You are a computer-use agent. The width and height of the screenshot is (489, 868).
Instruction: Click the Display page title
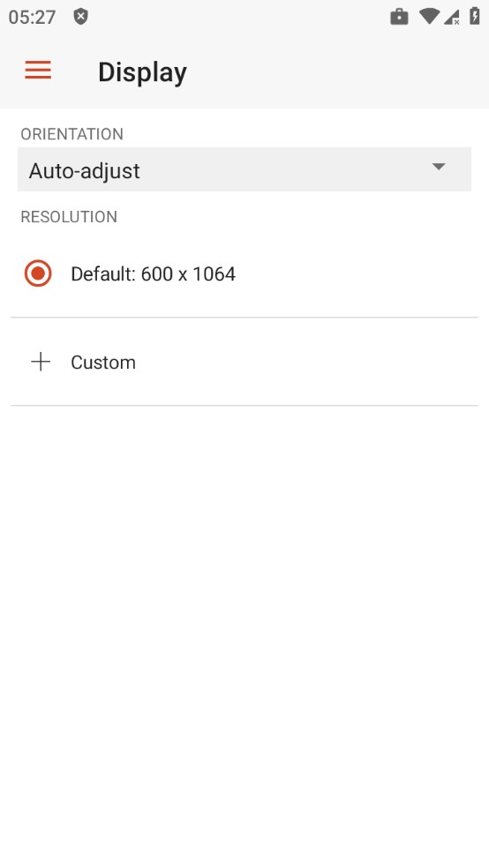tap(142, 72)
